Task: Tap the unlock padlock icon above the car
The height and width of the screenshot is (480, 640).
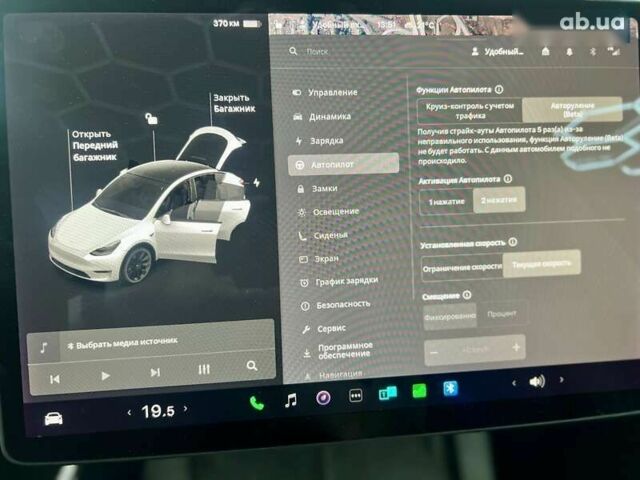Action: pos(151,119)
